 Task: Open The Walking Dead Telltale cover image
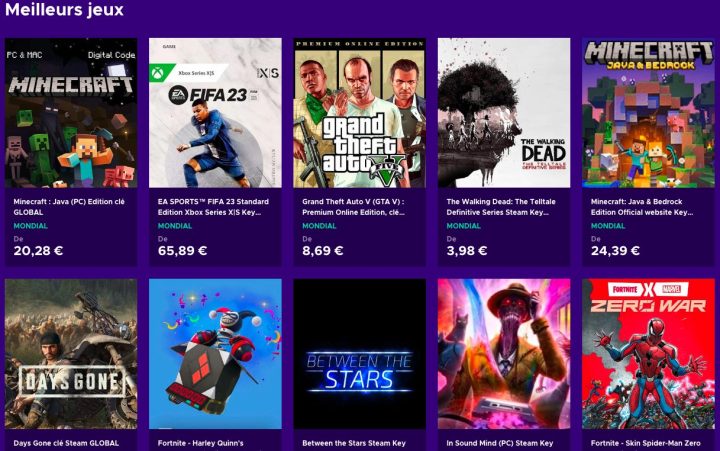pos(504,113)
